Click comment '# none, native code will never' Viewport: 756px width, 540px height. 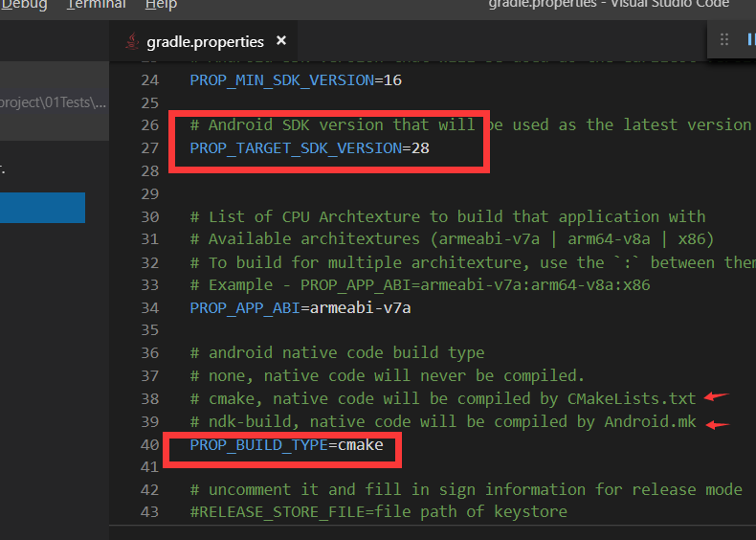coord(388,376)
